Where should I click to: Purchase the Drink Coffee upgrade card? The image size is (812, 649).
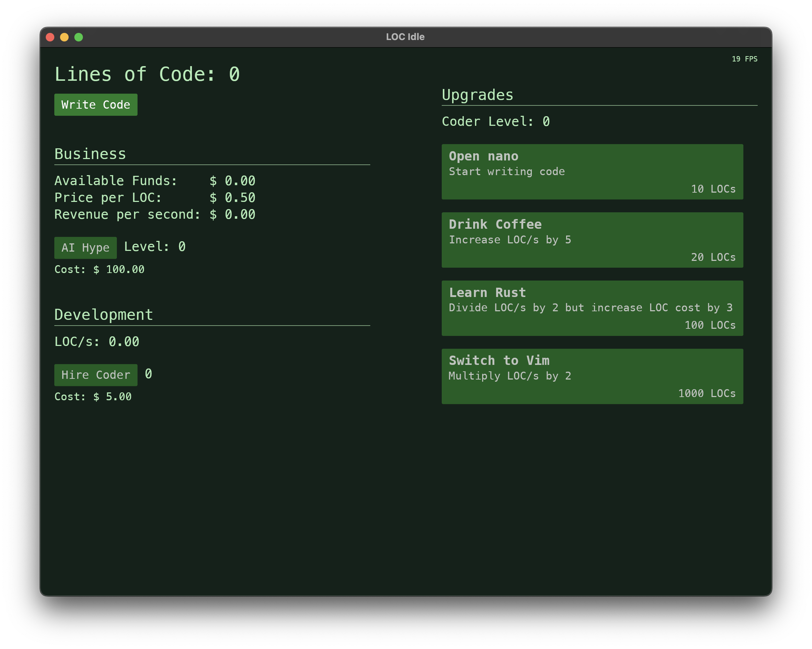click(592, 240)
